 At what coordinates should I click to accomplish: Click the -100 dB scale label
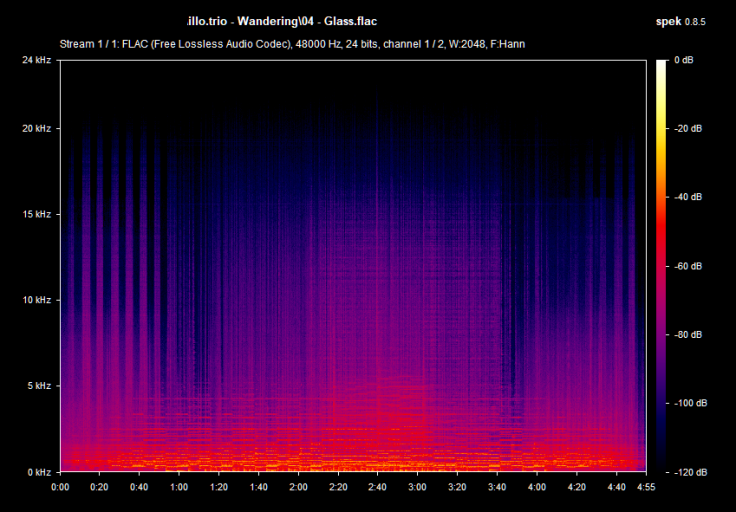click(690, 403)
